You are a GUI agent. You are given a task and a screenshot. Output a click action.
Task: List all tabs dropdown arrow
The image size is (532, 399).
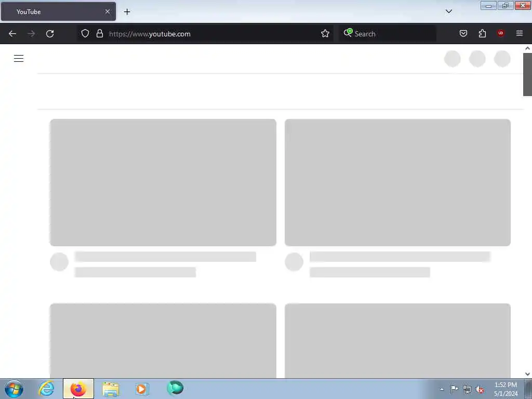tap(448, 11)
